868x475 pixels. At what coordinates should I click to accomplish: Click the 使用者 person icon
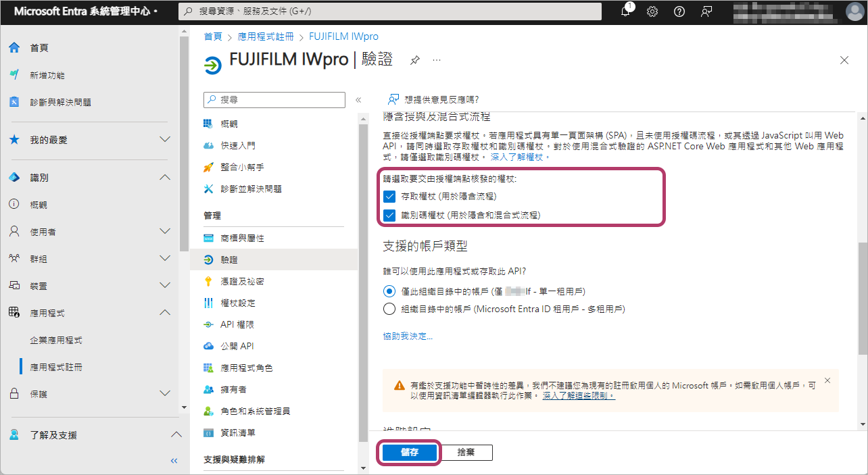14,232
